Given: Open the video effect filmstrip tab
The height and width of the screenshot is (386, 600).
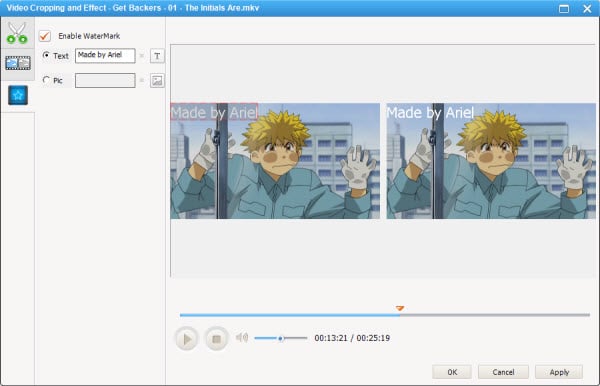Looking at the screenshot, I should click(x=18, y=63).
